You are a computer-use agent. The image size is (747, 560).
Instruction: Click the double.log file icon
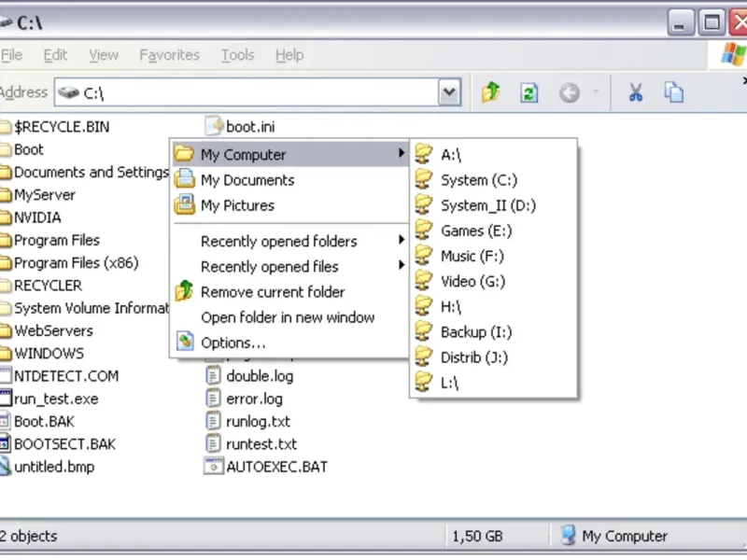tap(213, 375)
